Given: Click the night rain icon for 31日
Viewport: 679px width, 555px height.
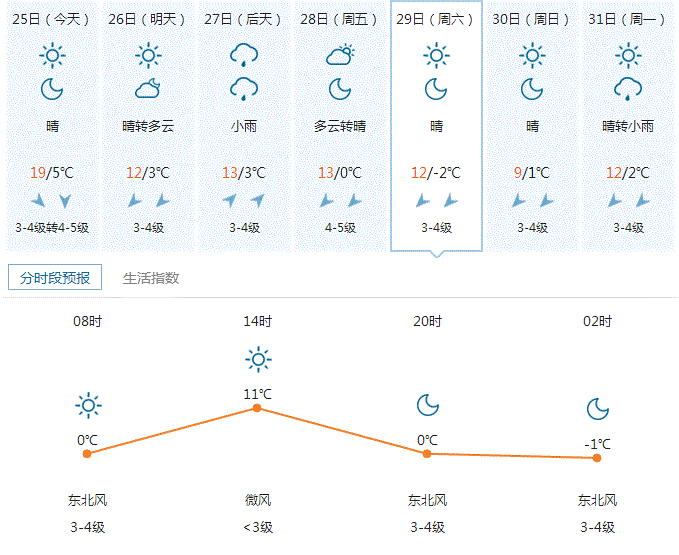Looking at the screenshot, I should (x=628, y=89).
